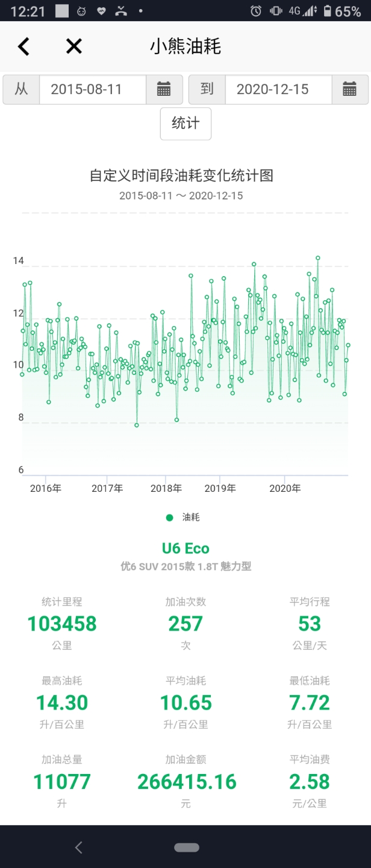Screen dimensions: 371x868
Task: Tap the 14.30 highest consumption value
Action: [62, 703]
